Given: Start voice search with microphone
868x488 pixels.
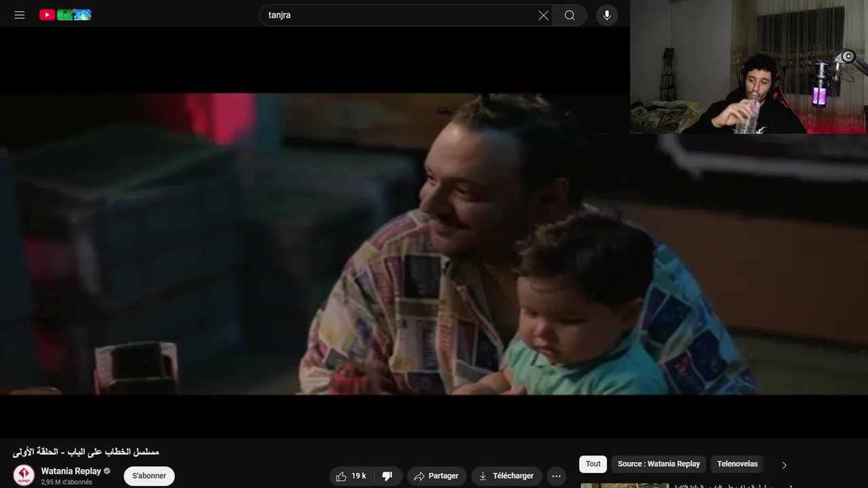Looking at the screenshot, I should click(x=607, y=15).
